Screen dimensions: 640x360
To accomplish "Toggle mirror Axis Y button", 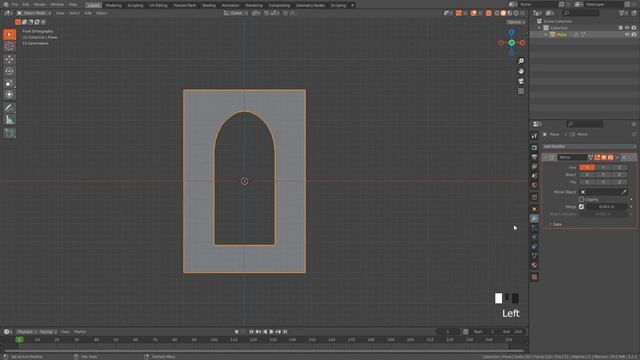I will [603, 167].
